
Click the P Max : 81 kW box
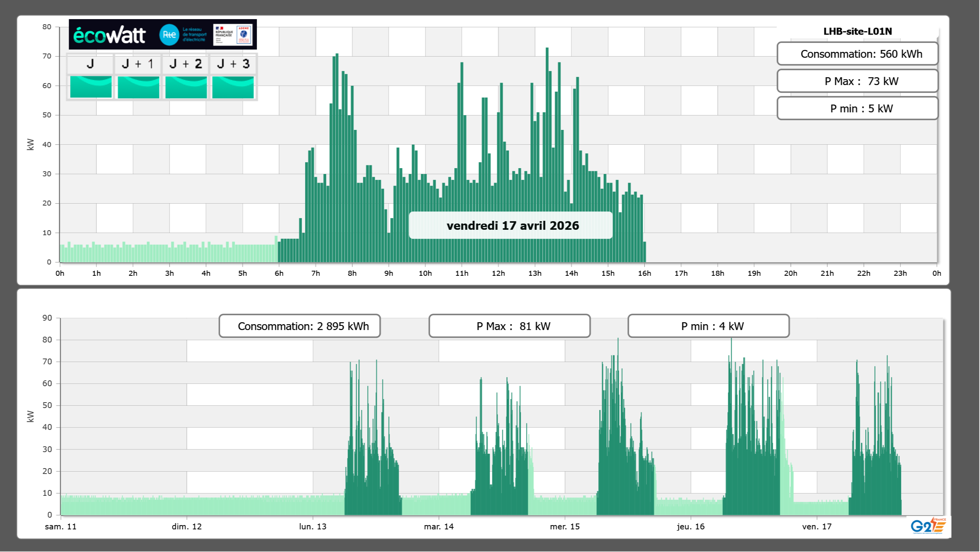click(509, 326)
